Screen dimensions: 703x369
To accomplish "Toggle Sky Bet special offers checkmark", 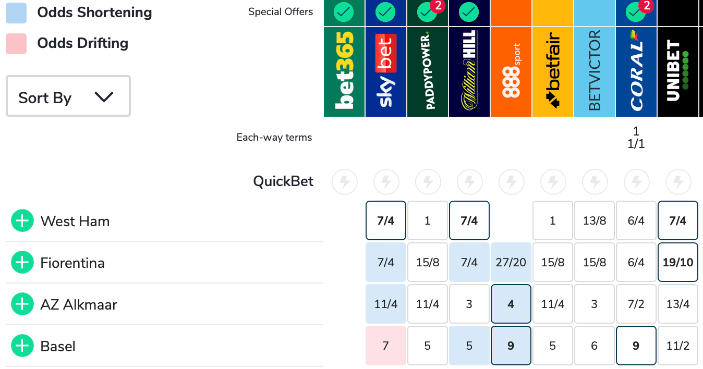I will pyautogui.click(x=386, y=12).
